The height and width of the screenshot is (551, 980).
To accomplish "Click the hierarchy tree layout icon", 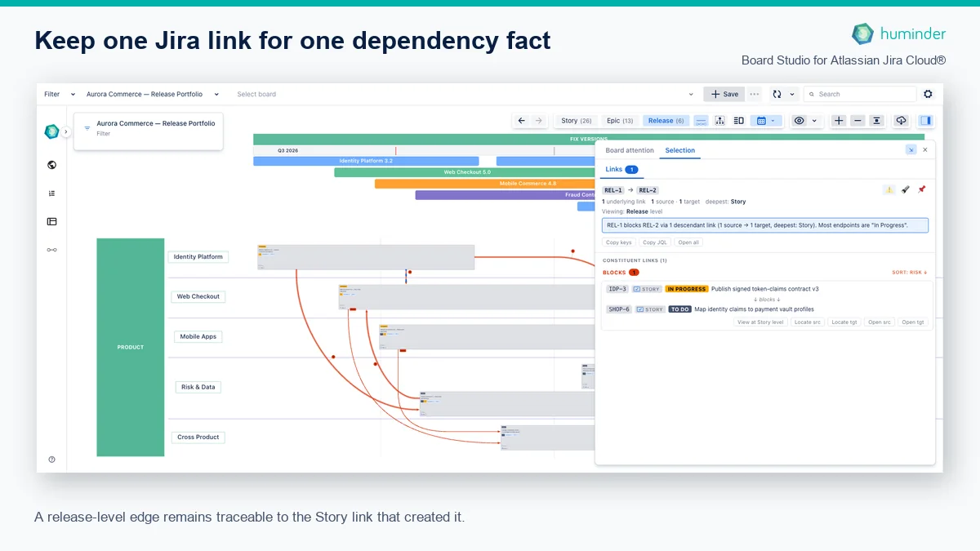I will (x=719, y=121).
